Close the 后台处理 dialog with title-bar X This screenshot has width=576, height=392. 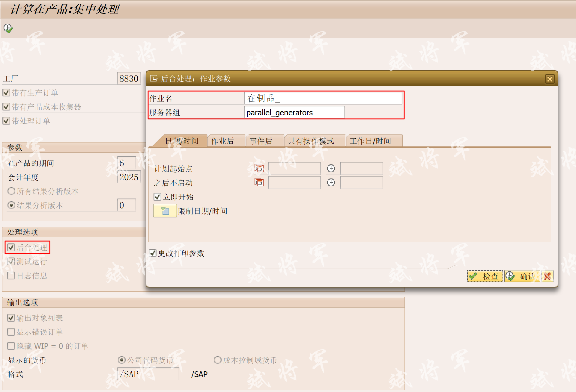point(550,79)
